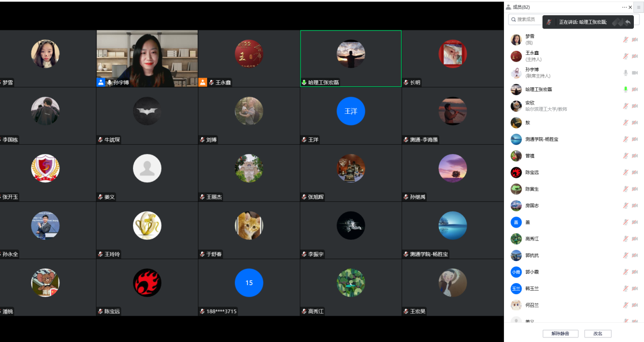Toggle microphone for 梦雪 in member list
The height and width of the screenshot is (342, 644).
(x=625, y=40)
